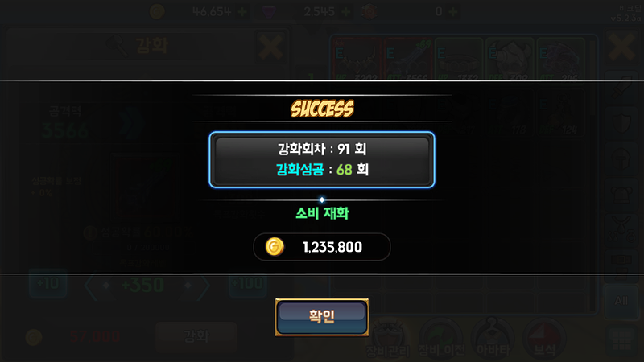Increase enhancement count with +100 button
Image resolution: width=644 pixels, height=362 pixels.
pos(248,283)
